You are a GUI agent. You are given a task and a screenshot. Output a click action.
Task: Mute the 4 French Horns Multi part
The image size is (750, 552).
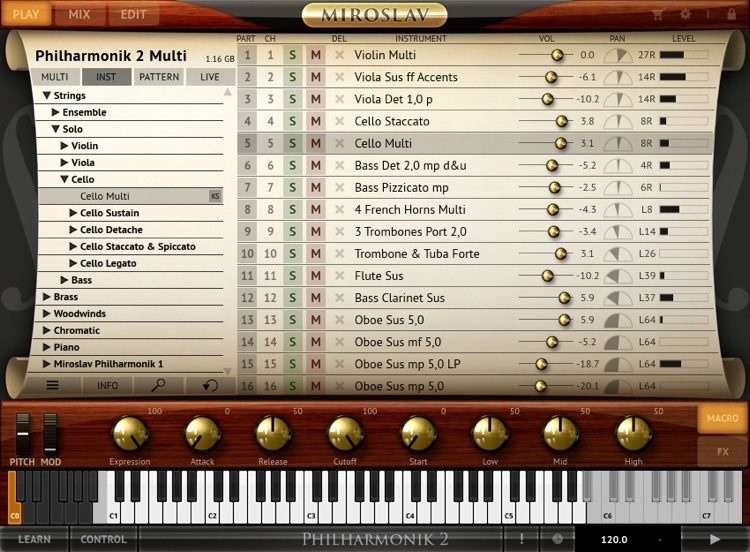pos(316,210)
